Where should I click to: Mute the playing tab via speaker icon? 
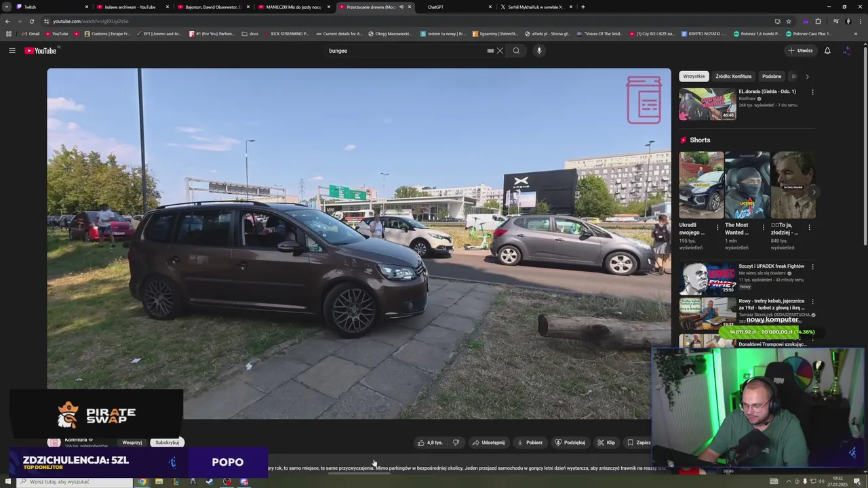tap(401, 7)
